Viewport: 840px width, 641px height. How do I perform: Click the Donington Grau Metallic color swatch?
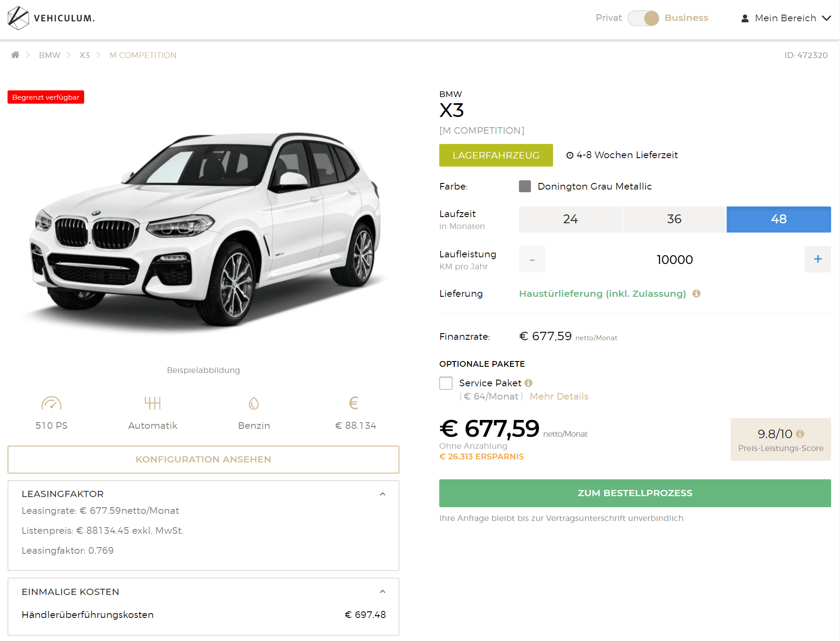(x=525, y=186)
